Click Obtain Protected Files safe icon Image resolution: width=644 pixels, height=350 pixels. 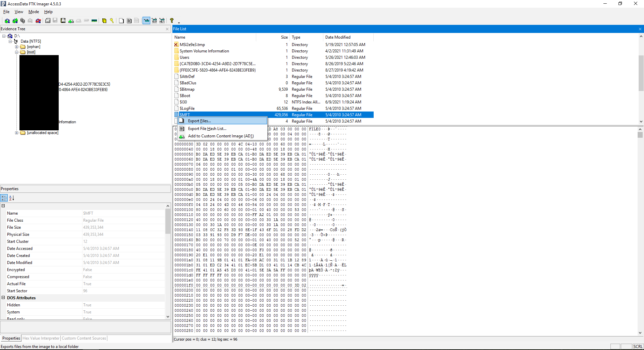coord(104,21)
